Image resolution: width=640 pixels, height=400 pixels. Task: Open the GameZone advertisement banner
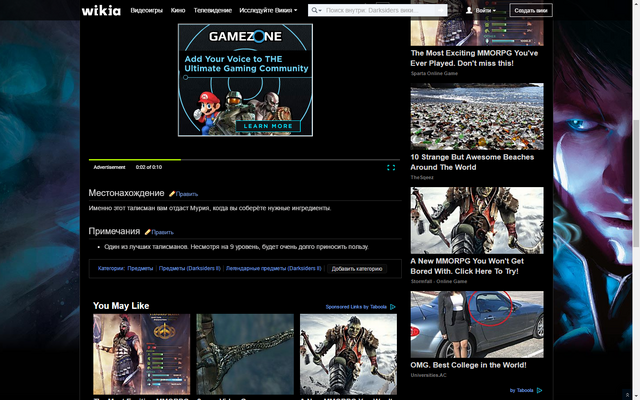pos(245,80)
